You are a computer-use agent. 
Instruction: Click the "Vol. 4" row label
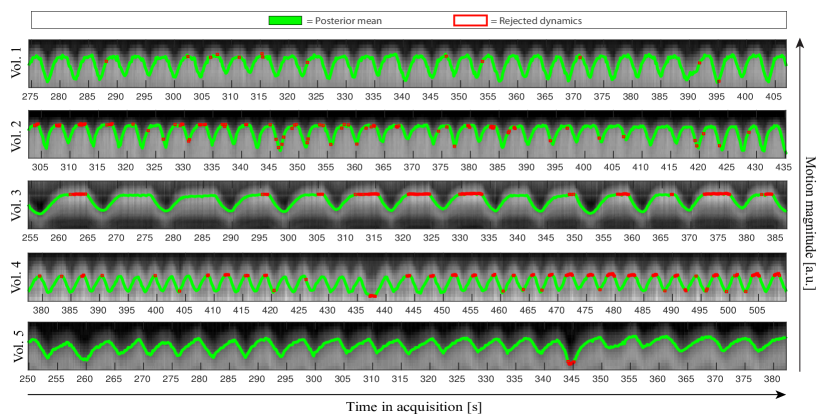point(17,277)
